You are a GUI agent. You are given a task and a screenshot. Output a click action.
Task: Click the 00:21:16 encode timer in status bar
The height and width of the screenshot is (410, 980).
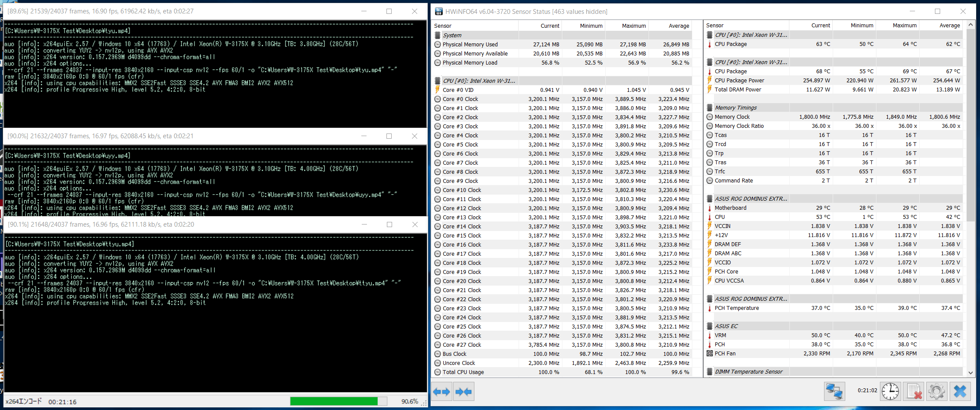tap(62, 402)
